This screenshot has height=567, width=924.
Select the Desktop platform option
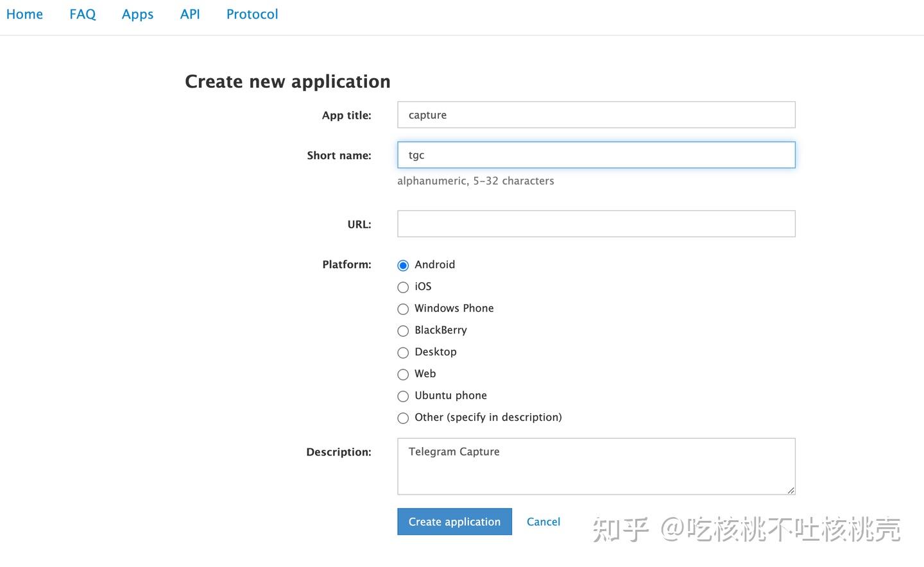click(x=403, y=352)
